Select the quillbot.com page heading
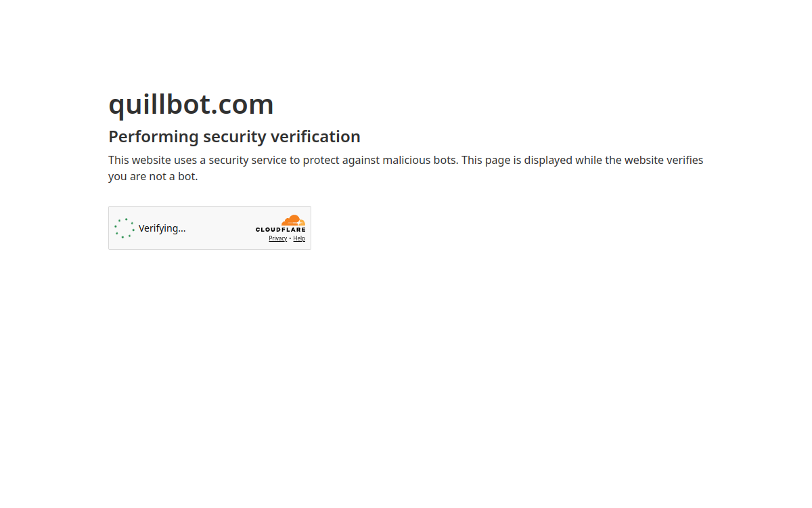 point(191,104)
